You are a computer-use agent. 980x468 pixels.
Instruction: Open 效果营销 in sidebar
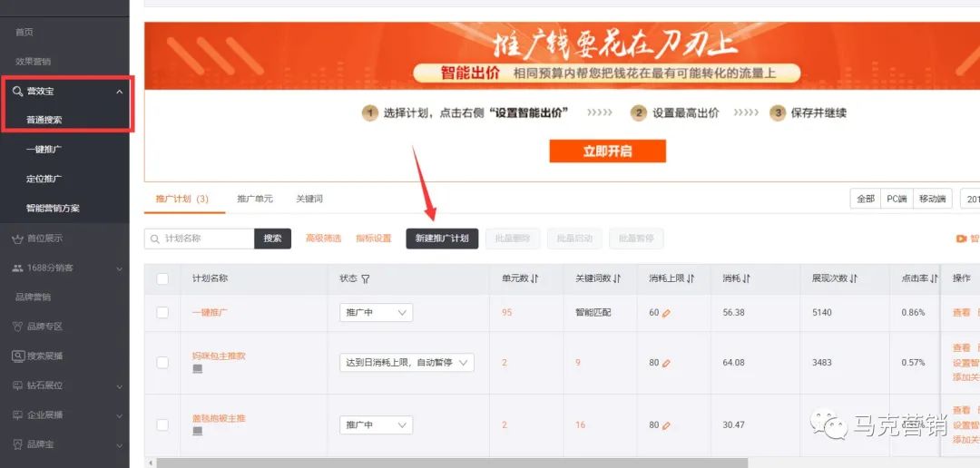pos(34,62)
